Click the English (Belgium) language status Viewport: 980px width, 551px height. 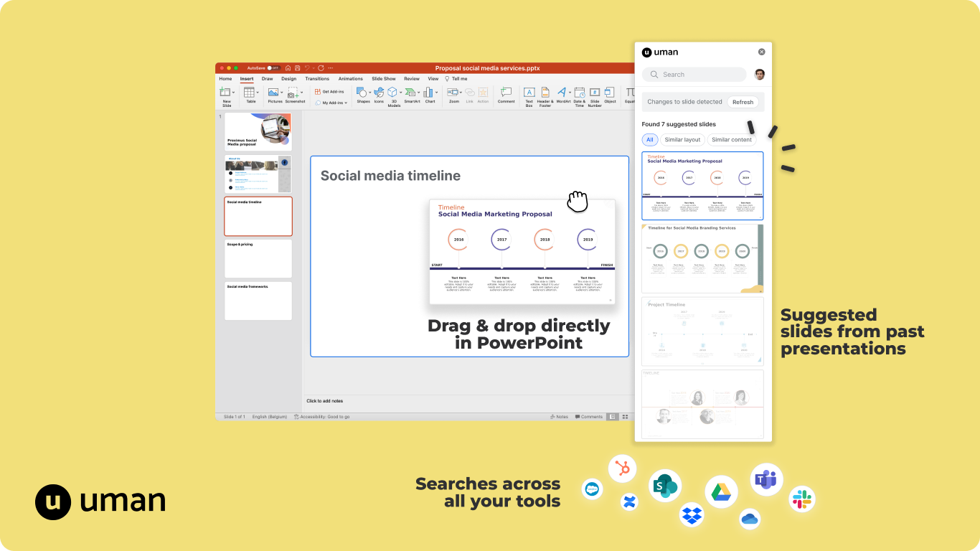click(270, 417)
